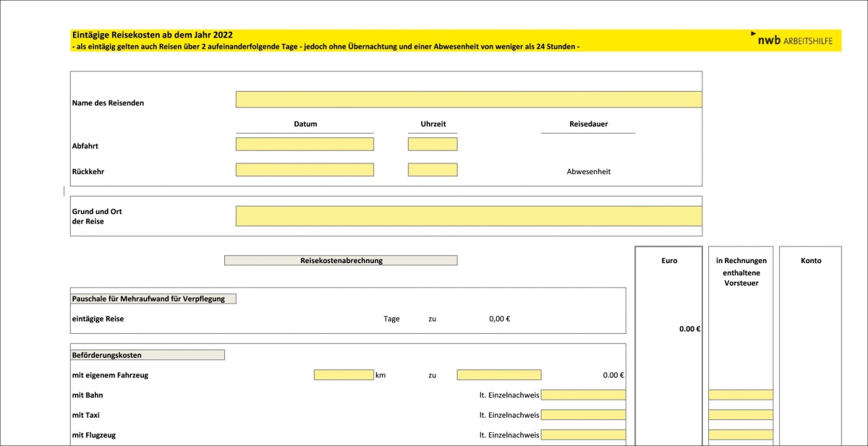The width and height of the screenshot is (868, 446).
Task: Click the Abfahrt Uhrzeit field
Action: click(x=433, y=144)
